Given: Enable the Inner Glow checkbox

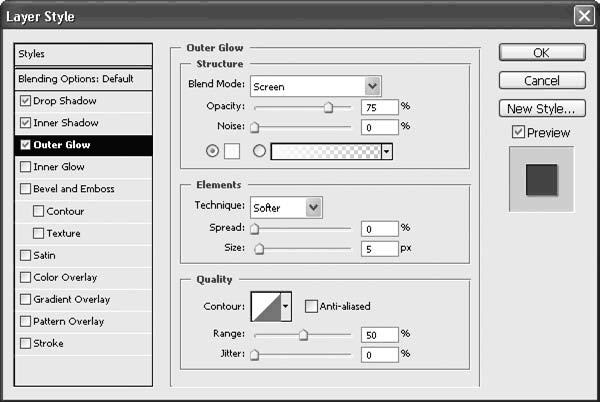Looking at the screenshot, I should (x=25, y=167).
